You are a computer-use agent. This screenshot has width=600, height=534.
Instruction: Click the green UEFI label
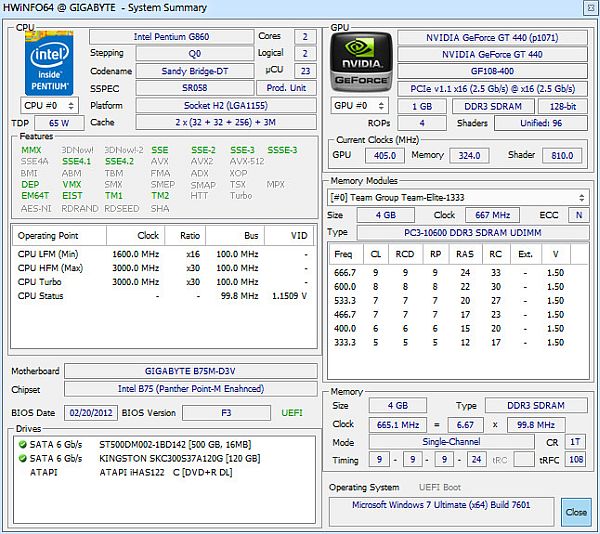point(292,413)
